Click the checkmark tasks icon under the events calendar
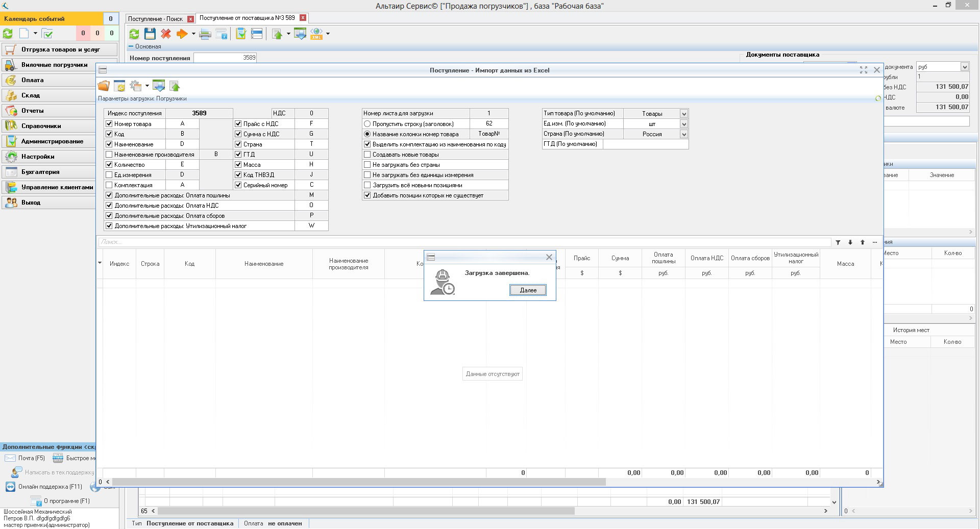 point(47,34)
